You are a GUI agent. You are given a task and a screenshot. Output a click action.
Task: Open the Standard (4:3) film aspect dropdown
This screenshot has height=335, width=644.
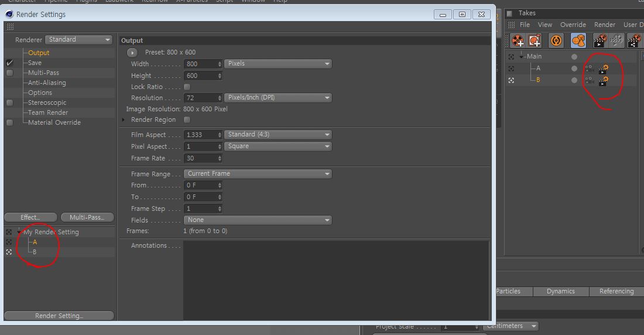278,135
